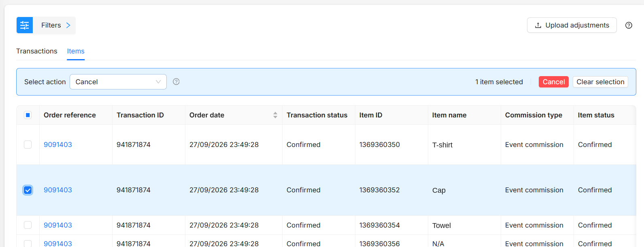The image size is (644, 247).
Task: Open order reference 9091403 in T-shirt row
Action: pos(58,145)
